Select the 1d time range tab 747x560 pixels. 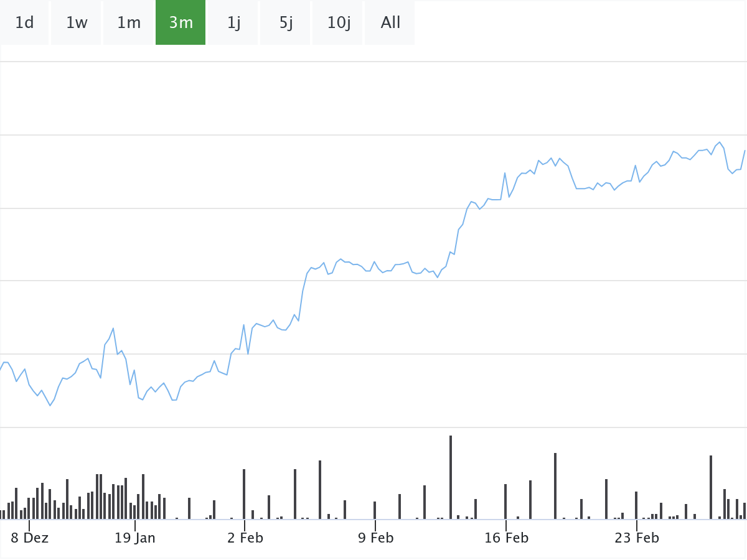pyautogui.click(x=24, y=23)
